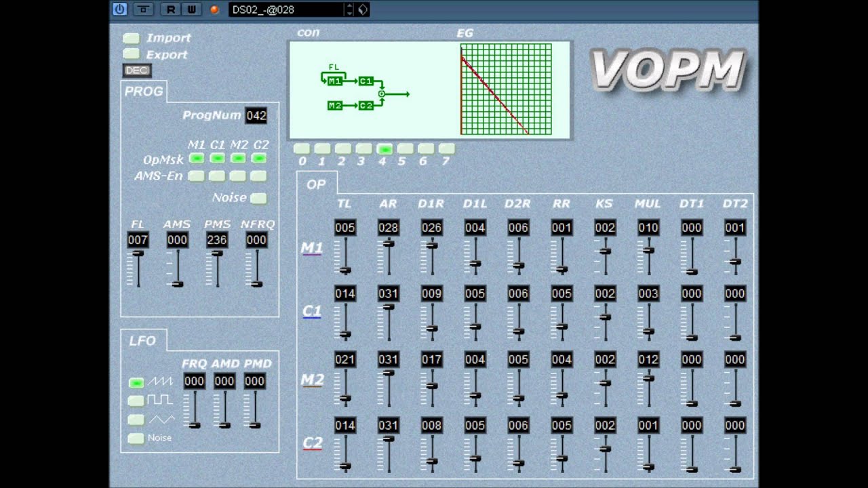868x488 pixels.
Task: Click the Write automation W button
Action: (191, 9)
